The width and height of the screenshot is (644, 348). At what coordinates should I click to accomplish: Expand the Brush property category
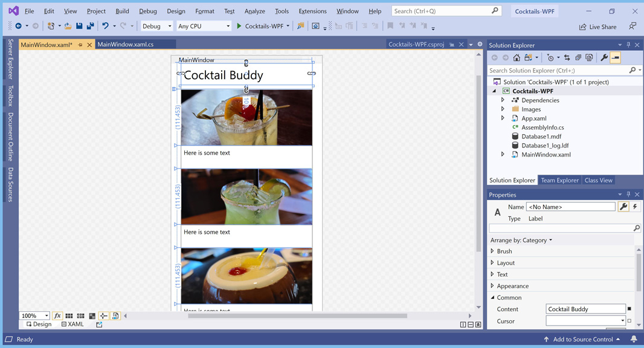[x=492, y=251]
